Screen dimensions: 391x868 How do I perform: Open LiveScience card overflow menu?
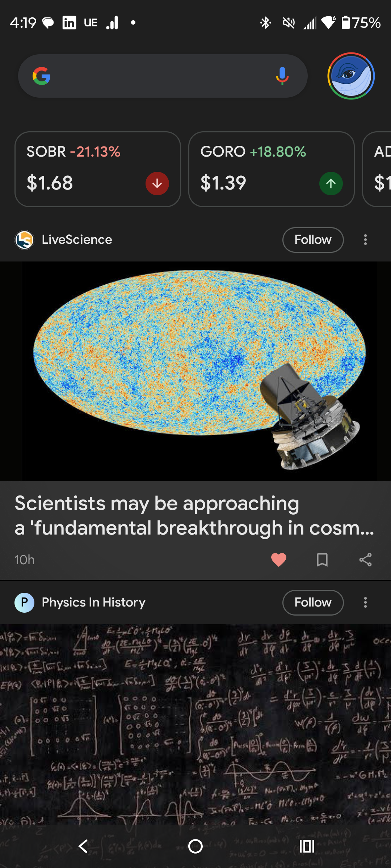(x=365, y=240)
